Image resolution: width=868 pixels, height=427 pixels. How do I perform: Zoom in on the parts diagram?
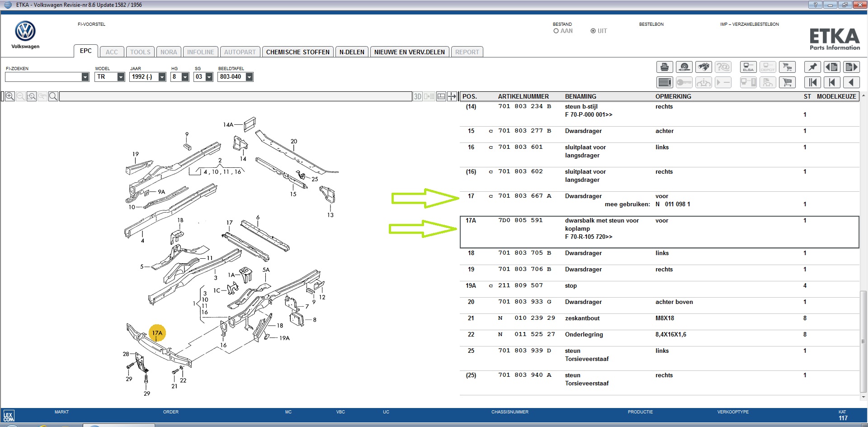[x=10, y=96]
